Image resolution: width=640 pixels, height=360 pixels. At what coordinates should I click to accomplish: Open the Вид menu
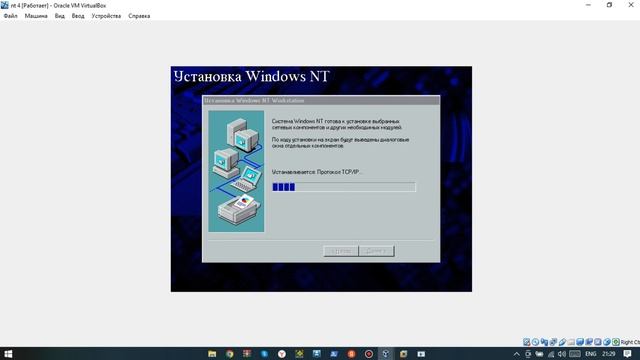60,16
